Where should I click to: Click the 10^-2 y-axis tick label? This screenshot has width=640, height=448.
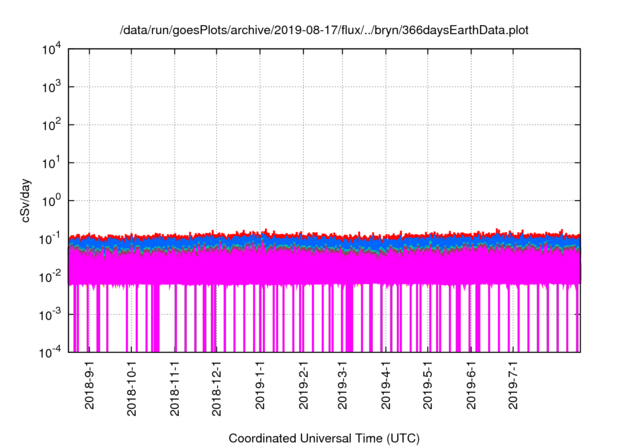(50, 277)
